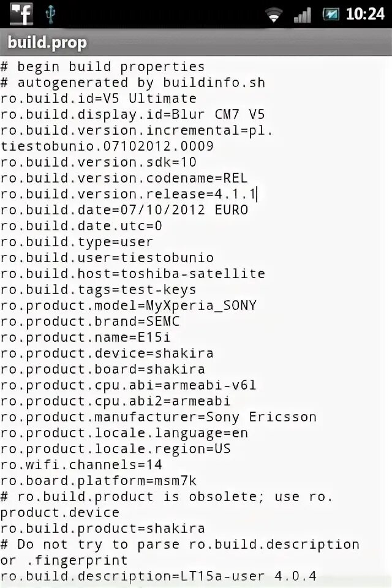Tap the 10:24 clock in status bar
The image size is (392, 588).
pos(365,14)
